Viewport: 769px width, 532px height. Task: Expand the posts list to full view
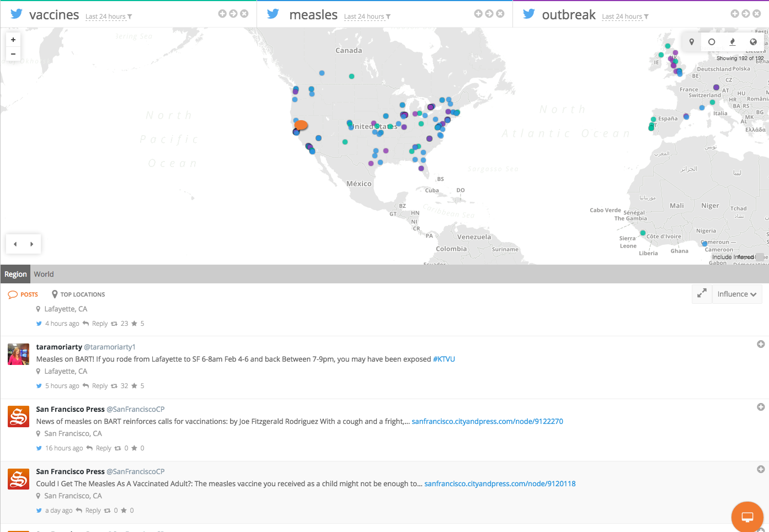coord(702,294)
